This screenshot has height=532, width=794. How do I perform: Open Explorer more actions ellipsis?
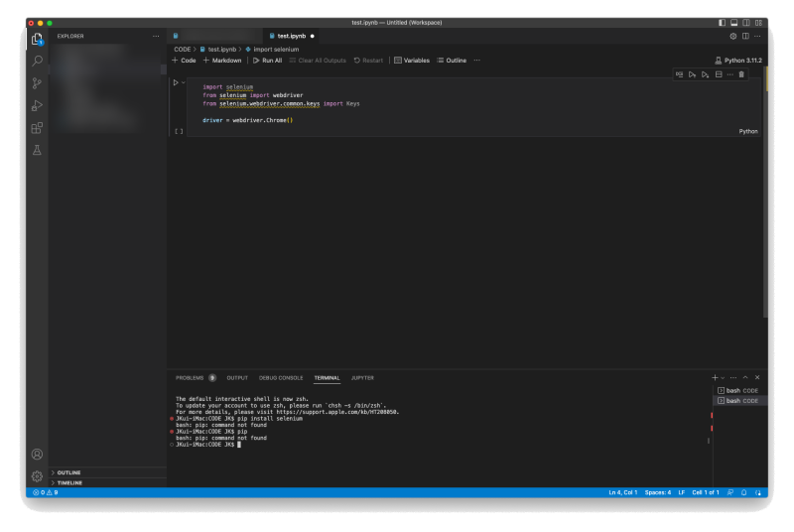(x=156, y=36)
